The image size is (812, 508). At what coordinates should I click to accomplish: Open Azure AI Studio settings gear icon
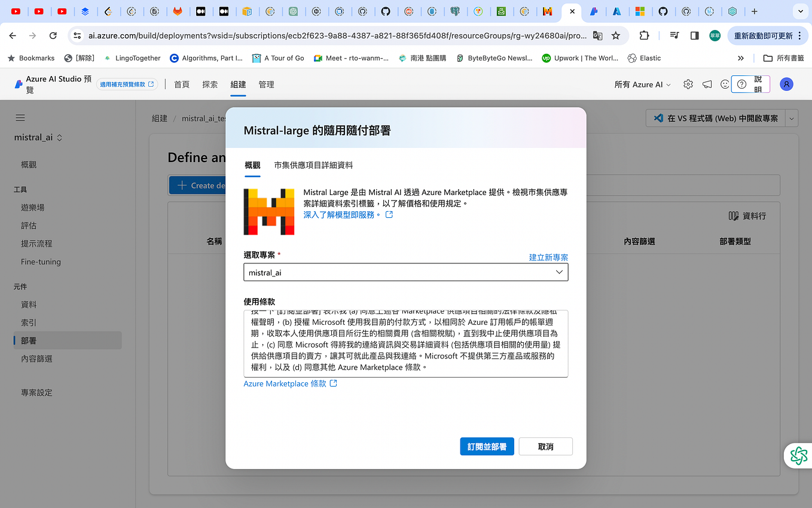(x=688, y=84)
